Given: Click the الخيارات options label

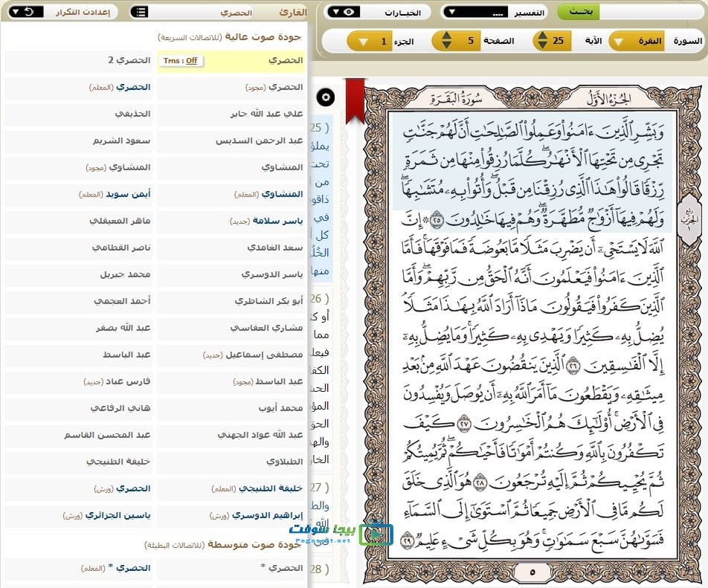Looking at the screenshot, I should point(402,13).
